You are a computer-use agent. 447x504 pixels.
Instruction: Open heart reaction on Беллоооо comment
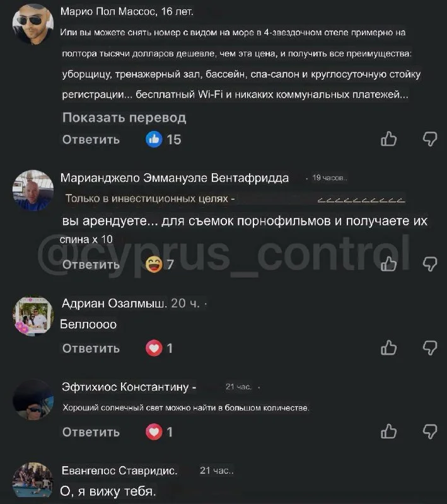click(x=159, y=348)
